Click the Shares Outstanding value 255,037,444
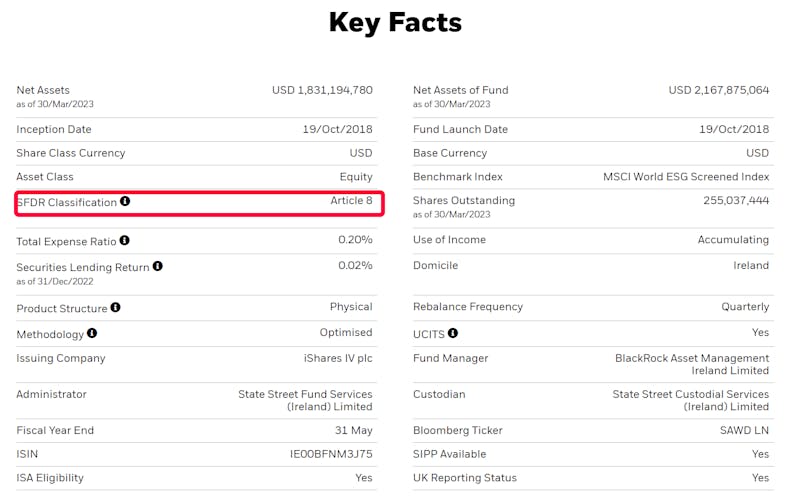The image size is (800, 500). [736, 201]
